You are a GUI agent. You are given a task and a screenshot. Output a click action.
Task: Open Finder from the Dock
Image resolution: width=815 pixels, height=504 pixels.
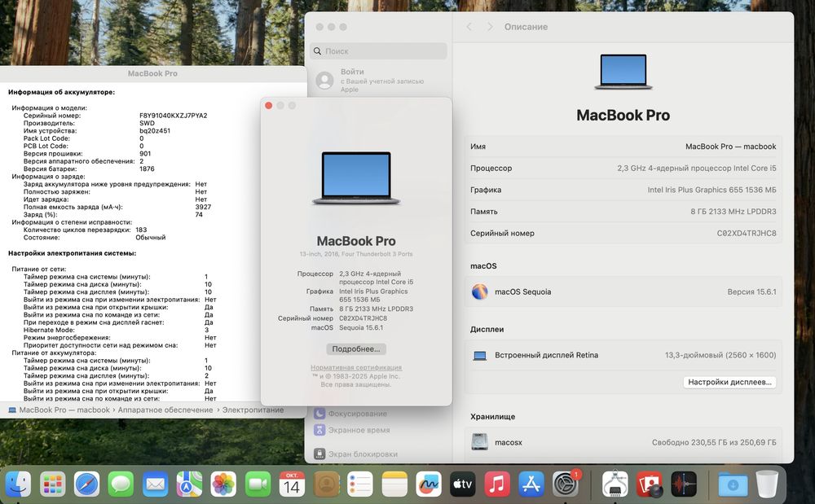[x=18, y=484]
